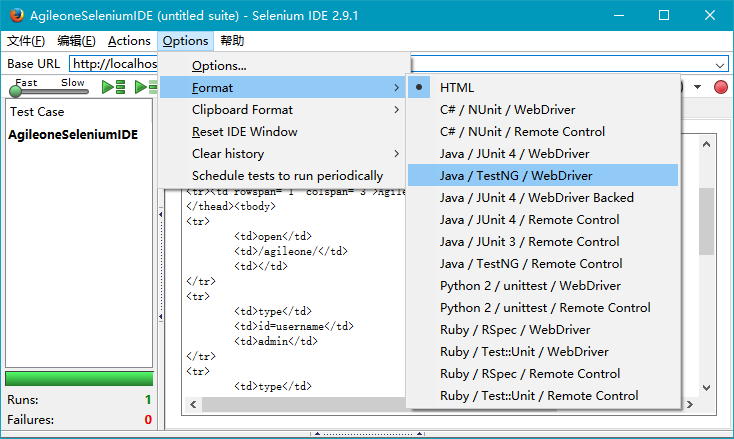Click the Test Case column header

pyautogui.click(x=37, y=112)
